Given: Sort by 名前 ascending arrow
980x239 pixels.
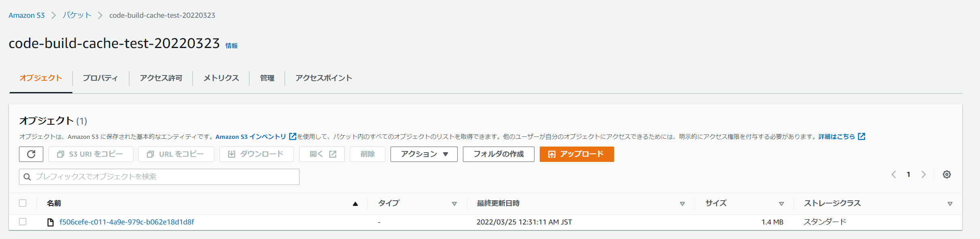Looking at the screenshot, I should click(355, 204).
